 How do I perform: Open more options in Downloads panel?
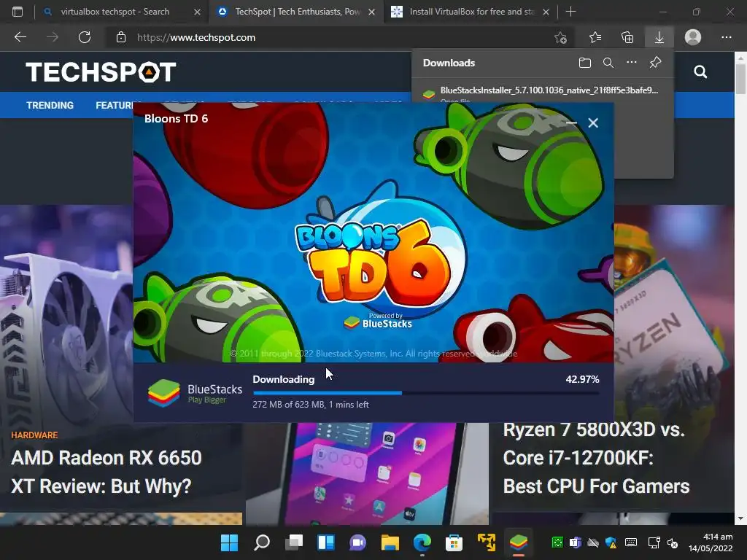(631, 63)
